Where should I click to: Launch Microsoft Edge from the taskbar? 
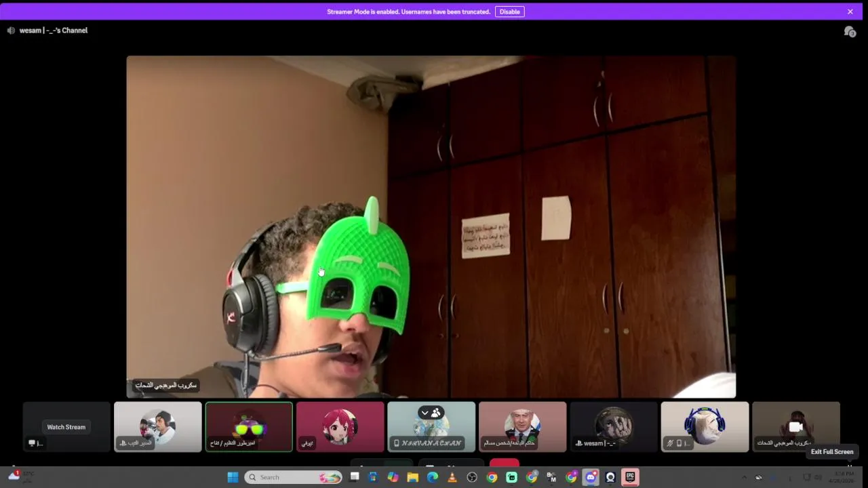432,477
